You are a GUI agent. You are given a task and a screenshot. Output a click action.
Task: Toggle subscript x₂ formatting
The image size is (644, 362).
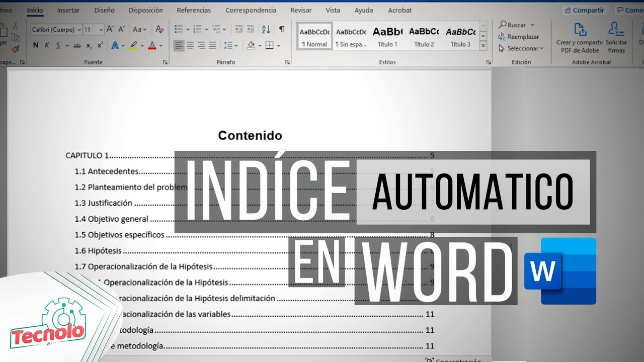[89, 46]
